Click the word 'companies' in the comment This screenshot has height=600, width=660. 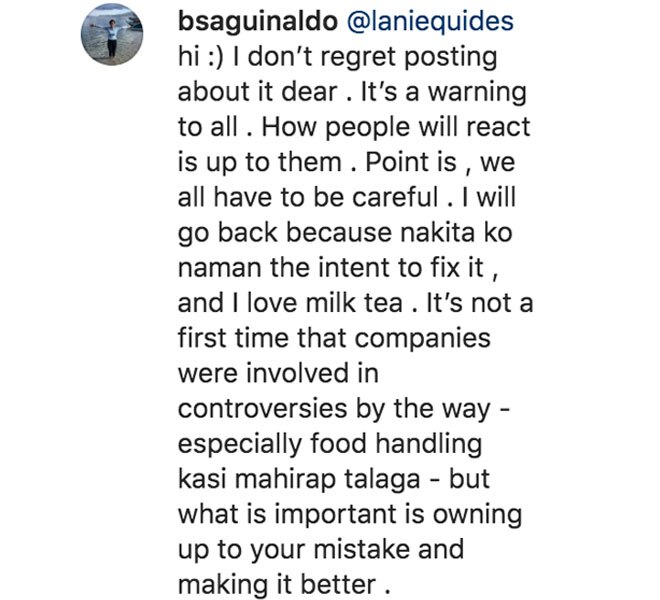click(x=423, y=339)
